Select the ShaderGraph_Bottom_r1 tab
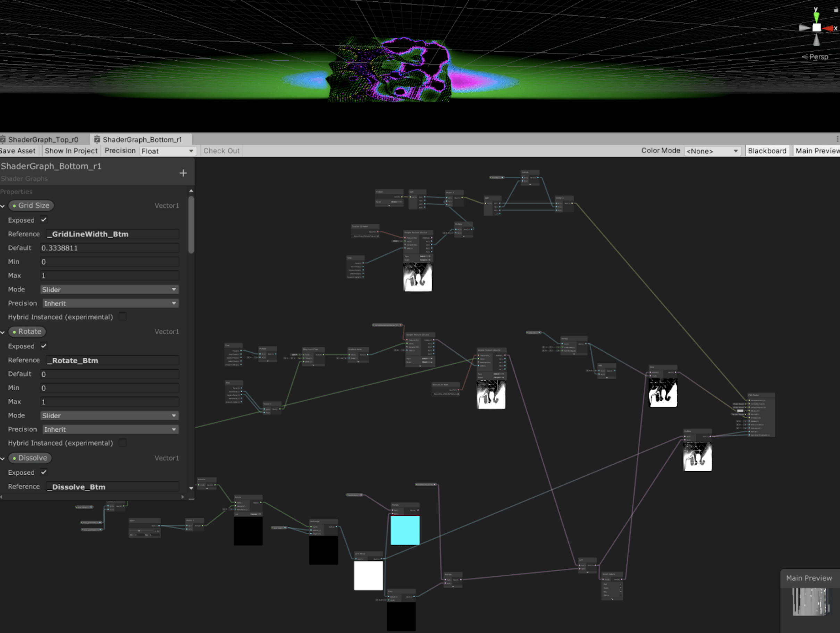The image size is (840, 633). click(142, 140)
